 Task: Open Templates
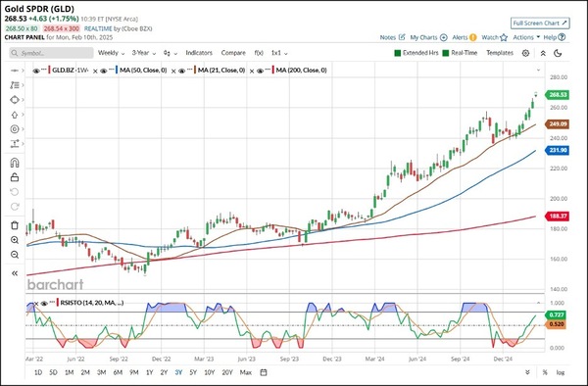(x=500, y=53)
